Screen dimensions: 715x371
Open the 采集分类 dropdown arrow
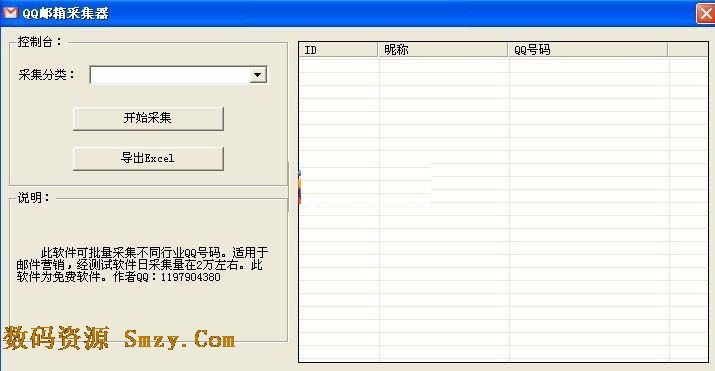click(258, 75)
